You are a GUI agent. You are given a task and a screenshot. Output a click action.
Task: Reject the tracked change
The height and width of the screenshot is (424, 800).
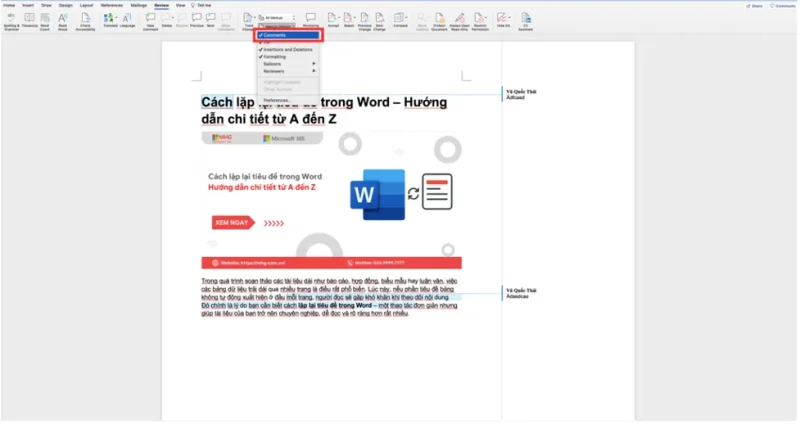click(348, 21)
